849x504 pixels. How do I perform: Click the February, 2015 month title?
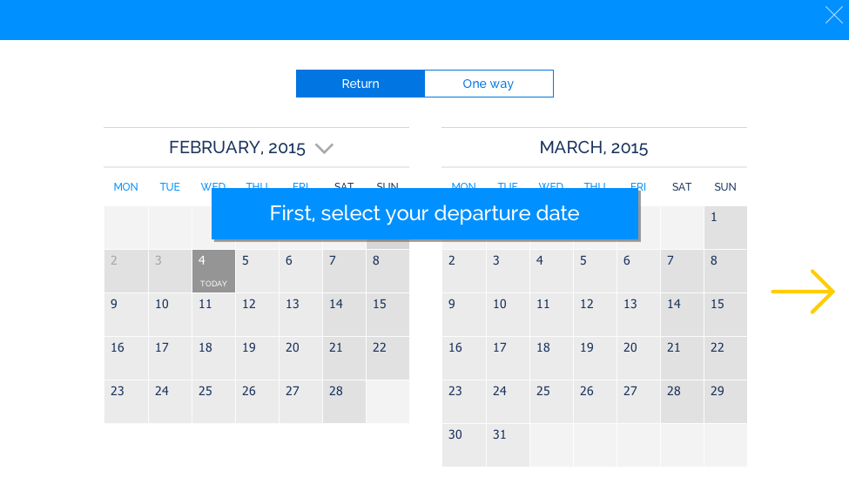[237, 147]
